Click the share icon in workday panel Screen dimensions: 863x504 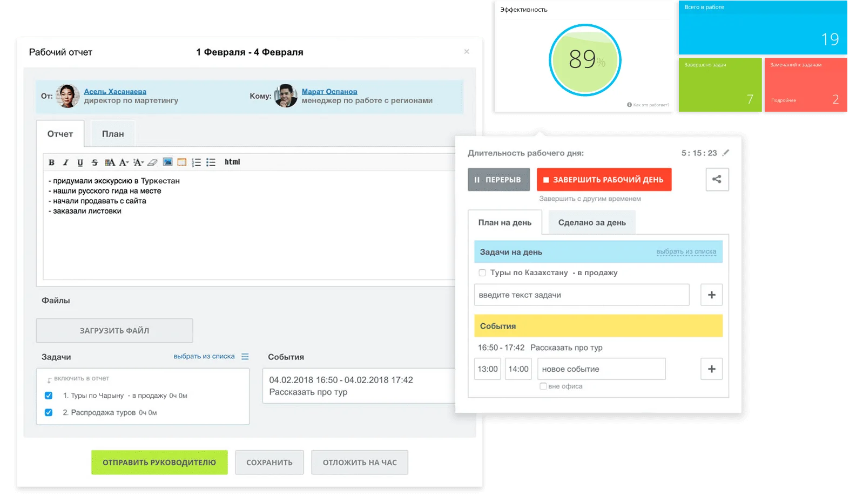717,180
